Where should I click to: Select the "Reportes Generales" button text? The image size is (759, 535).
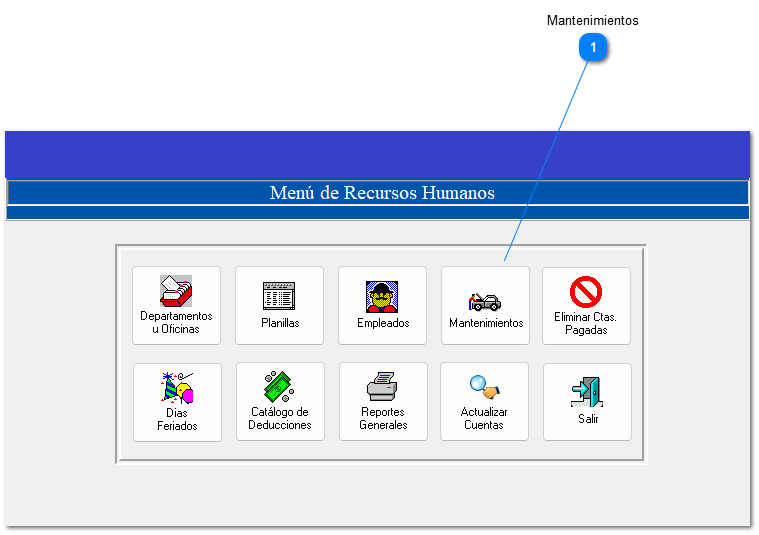click(x=383, y=418)
